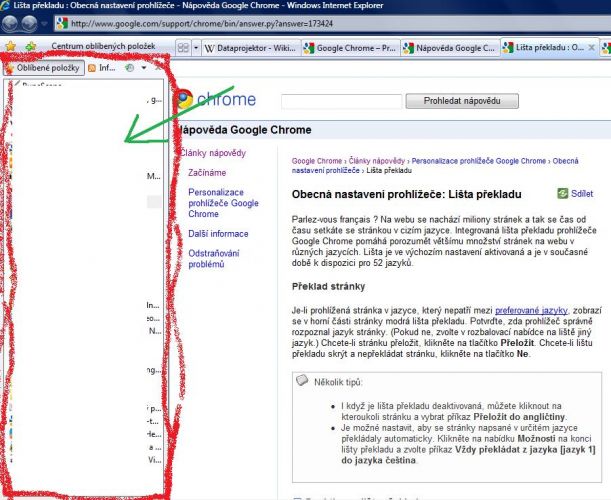Click Google Chrome breadcrumb link

click(x=316, y=161)
